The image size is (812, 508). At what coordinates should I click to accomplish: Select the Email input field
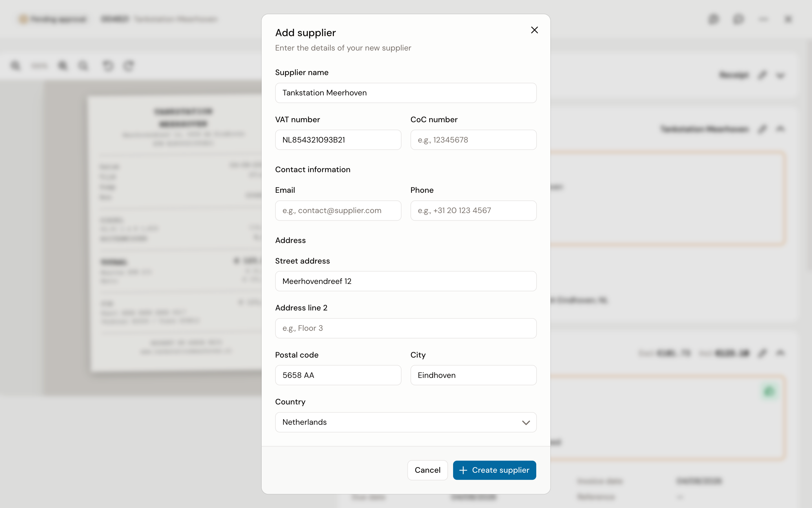338,211
